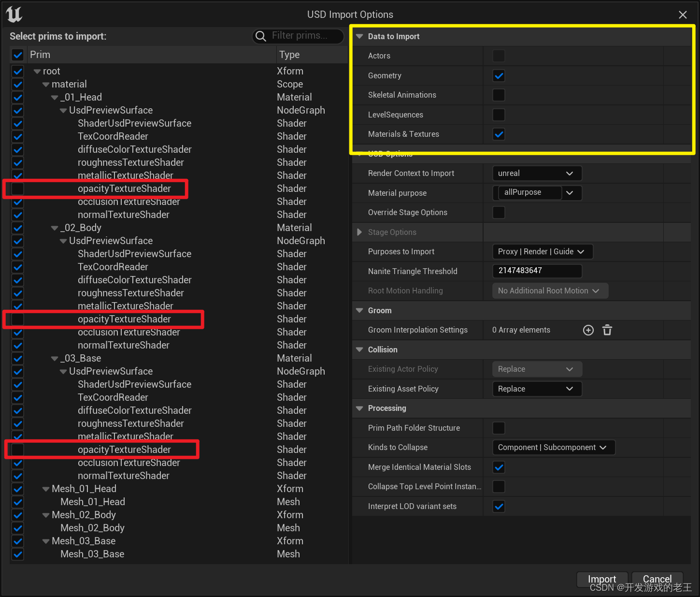Viewport: 700px width, 597px height.
Task: Close the USD Import Options dialog
Action: click(x=683, y=15)
